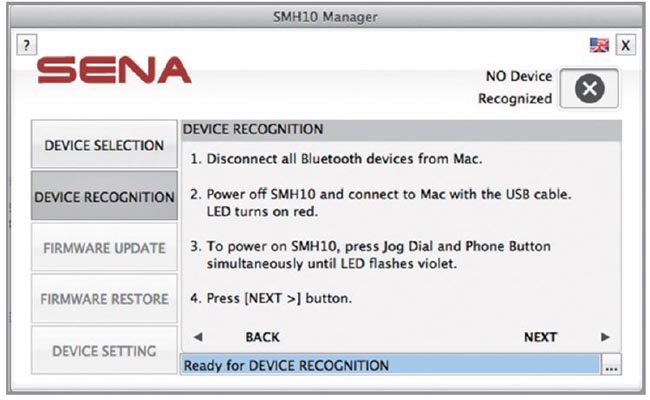Open the DEVICE SELECTION step
Viewport: 650px width, 400px height.
(x=104, y=145)
